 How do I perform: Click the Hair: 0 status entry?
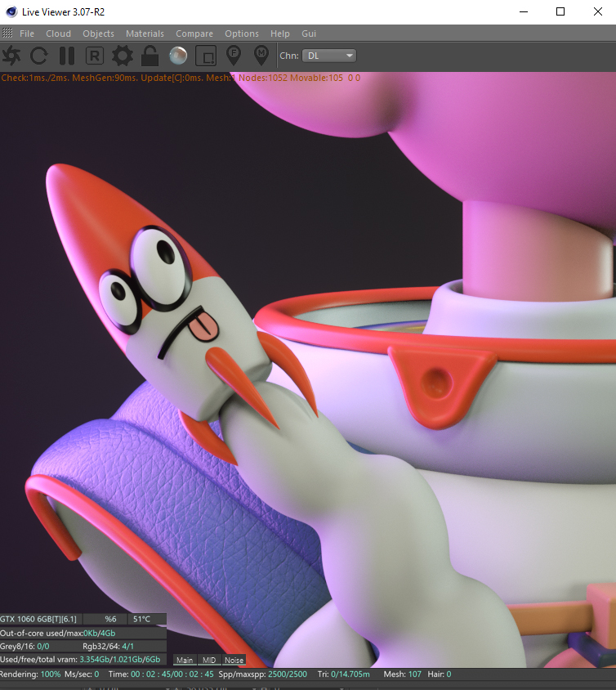pyautogui.click(x=440, y=674)
